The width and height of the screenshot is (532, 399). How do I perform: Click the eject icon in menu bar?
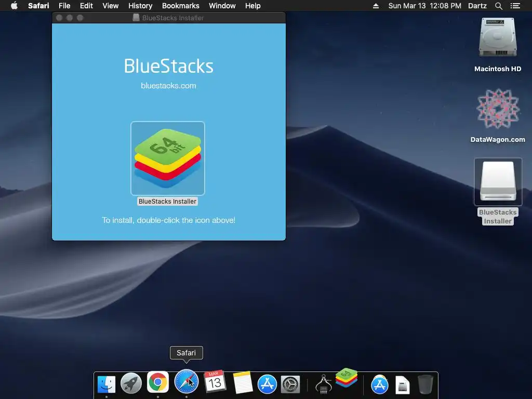(x=376, y=6)
